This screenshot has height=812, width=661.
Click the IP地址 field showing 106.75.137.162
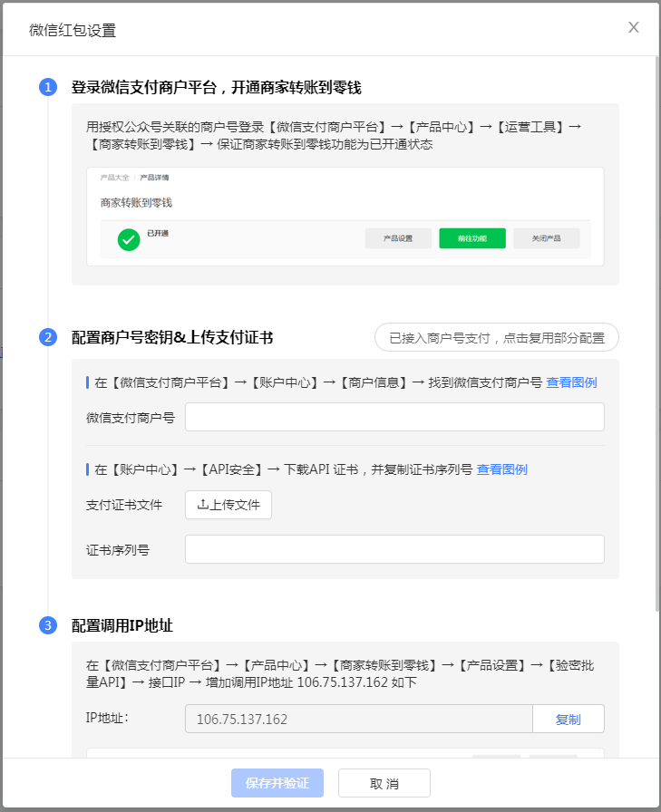coord(358,719)
